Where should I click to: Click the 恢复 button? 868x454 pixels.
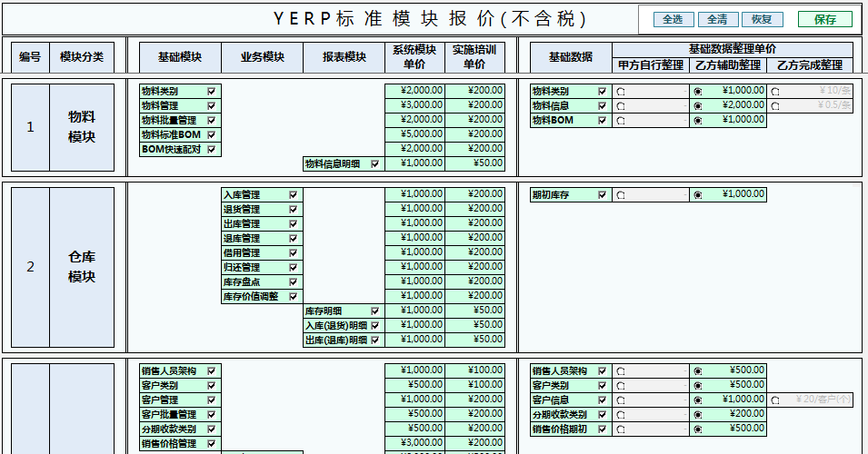click(762, 19)
